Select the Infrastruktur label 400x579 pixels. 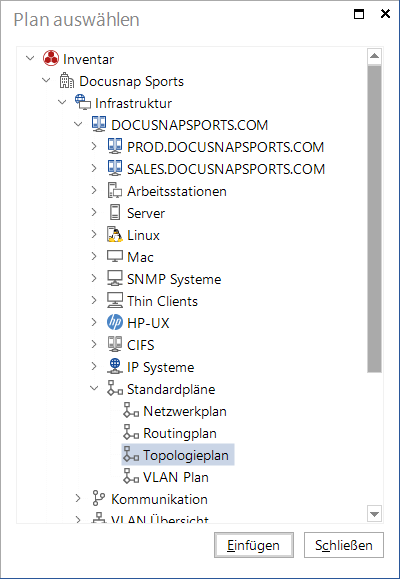pyautogui.click(x=133, y=103)
